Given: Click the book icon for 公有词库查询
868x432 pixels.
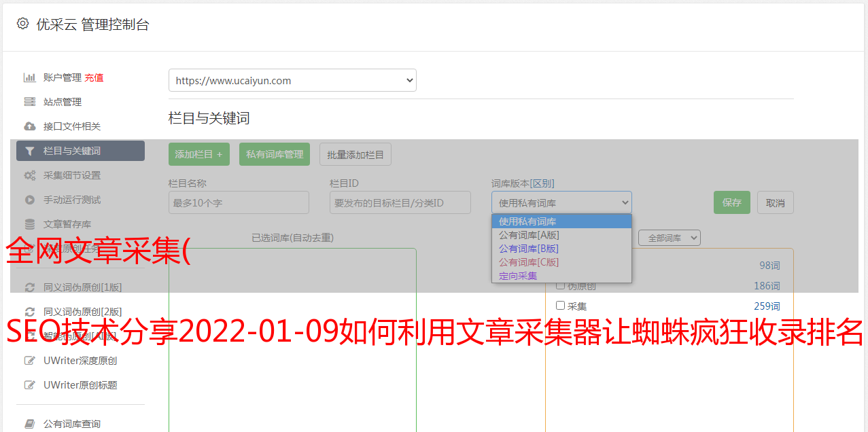Looking at the screenshot, I should coord(30,424).
